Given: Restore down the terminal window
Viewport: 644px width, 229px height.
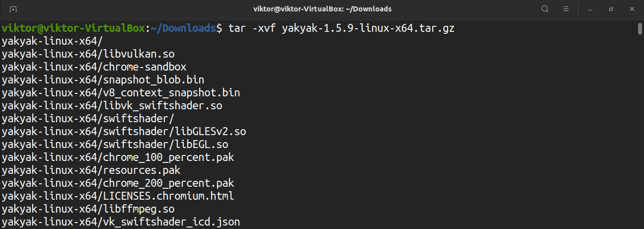Looking at the screenshot, I should (611, 9).
